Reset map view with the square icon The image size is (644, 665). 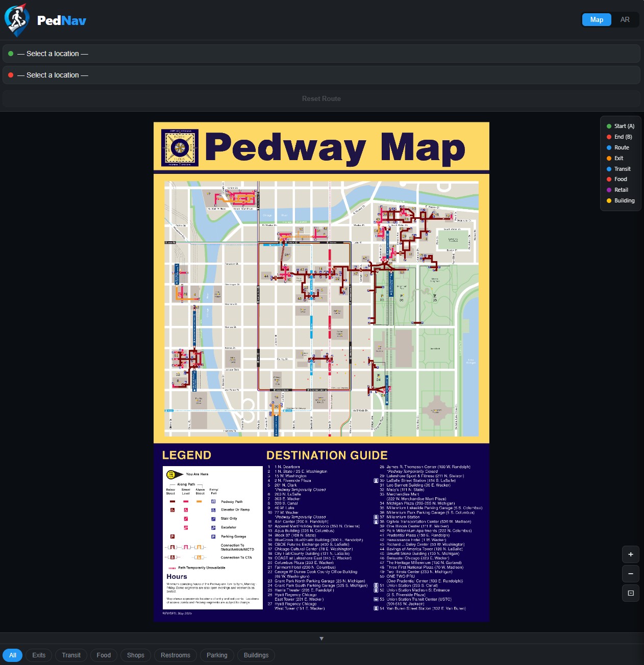(630, 593)
